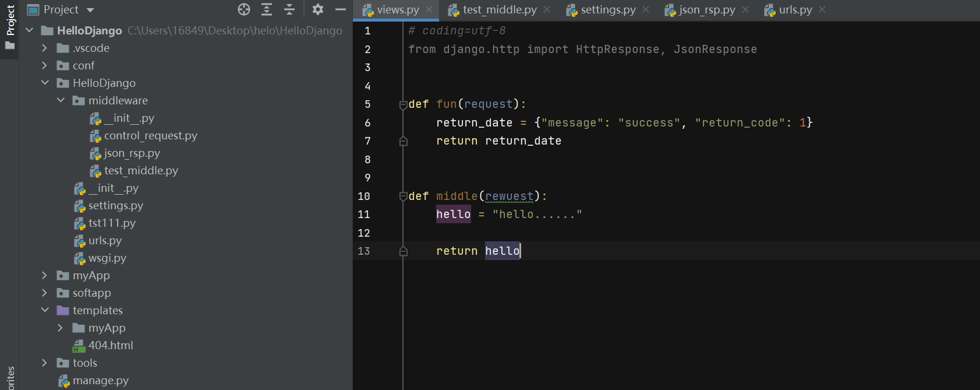The width and height of the screenshot is (980, 390).
Task: Close the urls.py tab
Action: (822, 9)
